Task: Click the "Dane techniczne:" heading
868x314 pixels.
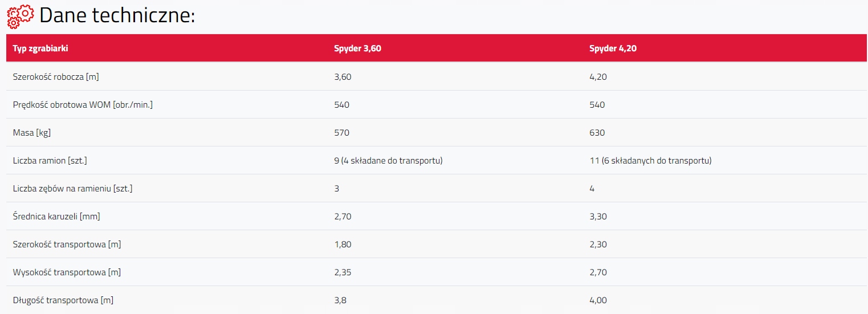Action: pos(117,15)
